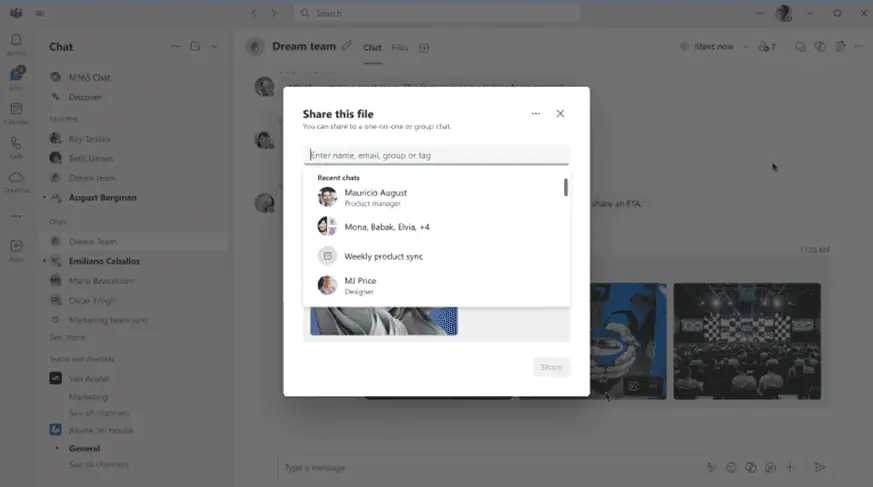This screenshot has width=873, height=487.
Task: Open the Chat app in the left rail
Action: point(17,77)
